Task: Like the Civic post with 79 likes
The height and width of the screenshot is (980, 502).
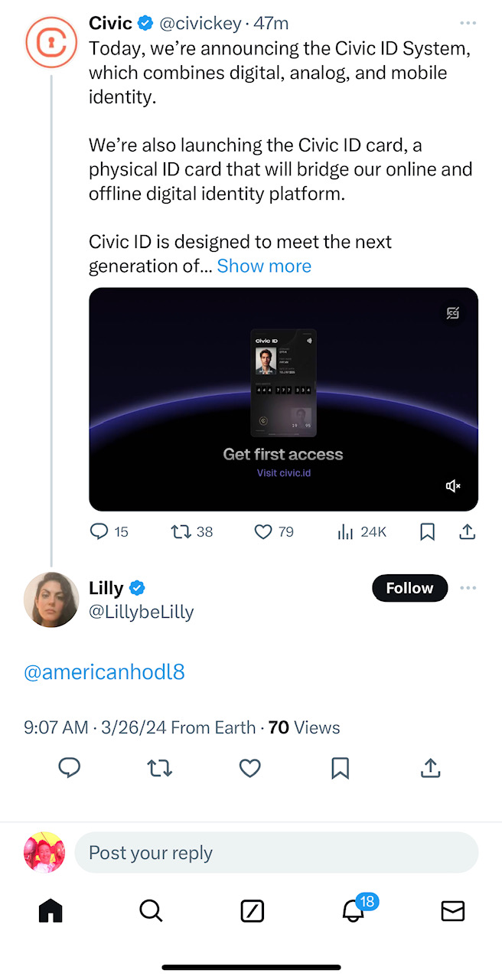Action: 263,531
